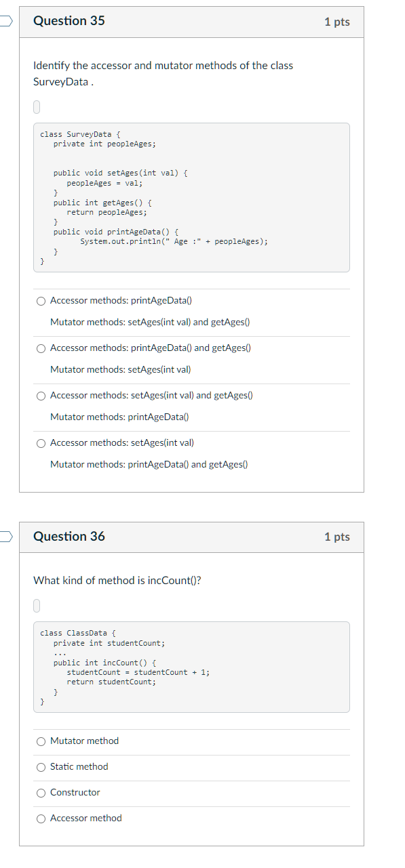Click small rounded icon below SurveyData question text
This screenshot has width=405, height=868.
(37, 106)
